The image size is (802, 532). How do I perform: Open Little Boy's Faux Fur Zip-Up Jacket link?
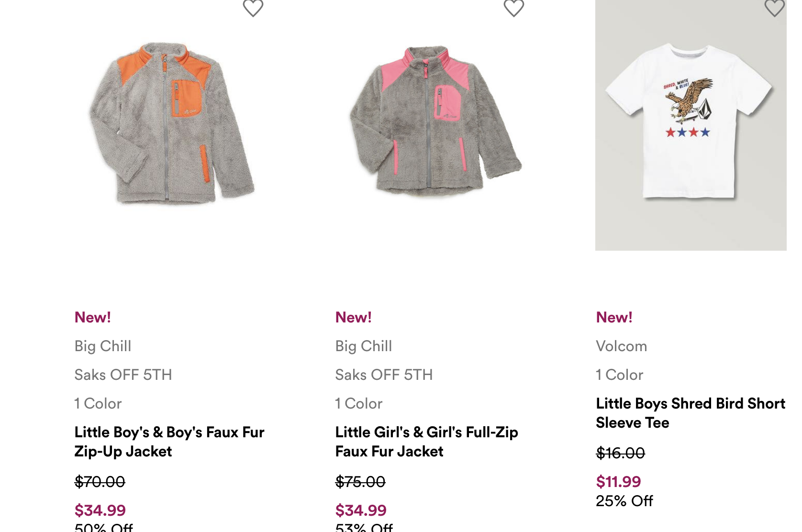(x=169, y=442)
